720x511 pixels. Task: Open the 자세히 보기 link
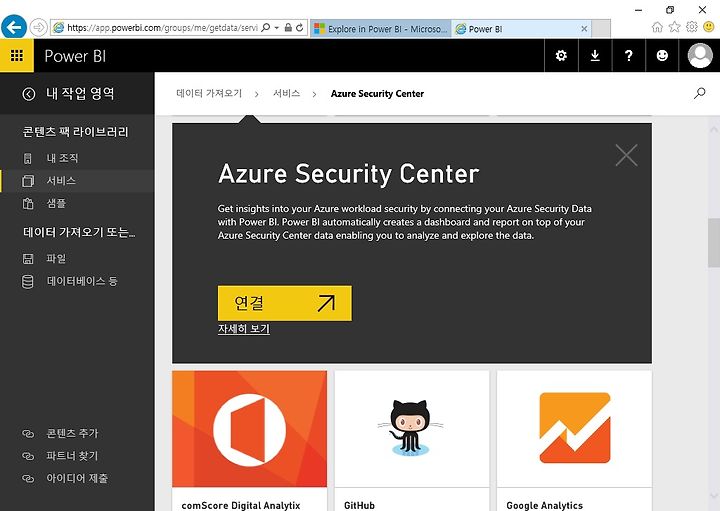pyautogui.click(x=244, y=329)
